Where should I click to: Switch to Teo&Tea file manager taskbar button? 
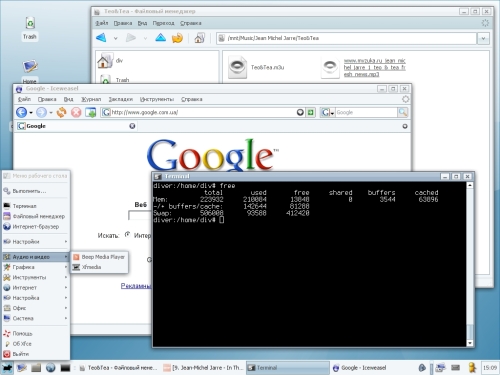[119, 368]
